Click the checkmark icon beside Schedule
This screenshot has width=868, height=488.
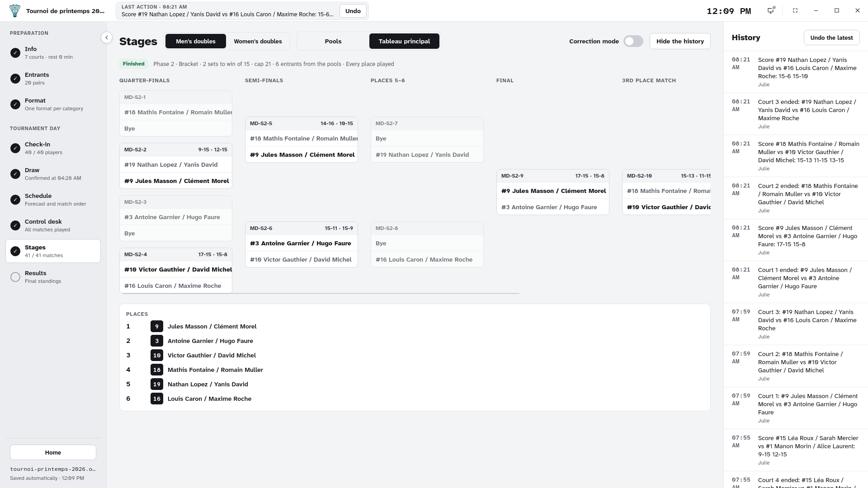(x=15, y=200)
